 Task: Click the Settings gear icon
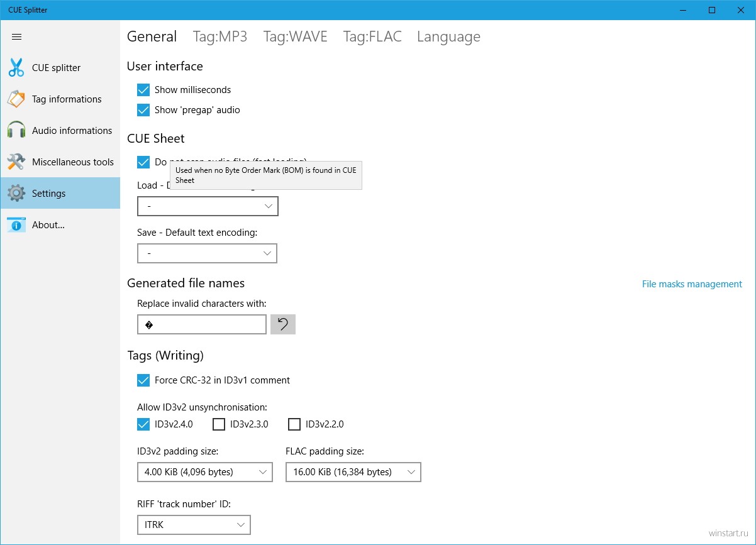pos(16,194)
